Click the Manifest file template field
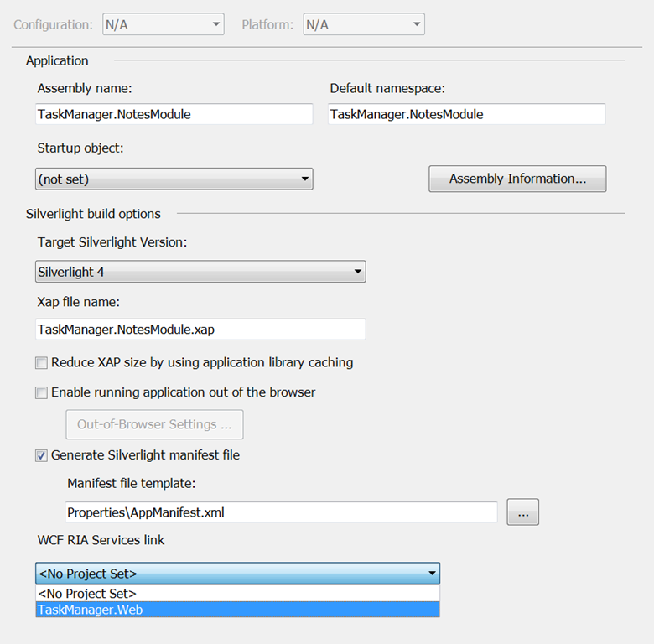This screenshot has height=644, width=654. click(x=281, y=512)
